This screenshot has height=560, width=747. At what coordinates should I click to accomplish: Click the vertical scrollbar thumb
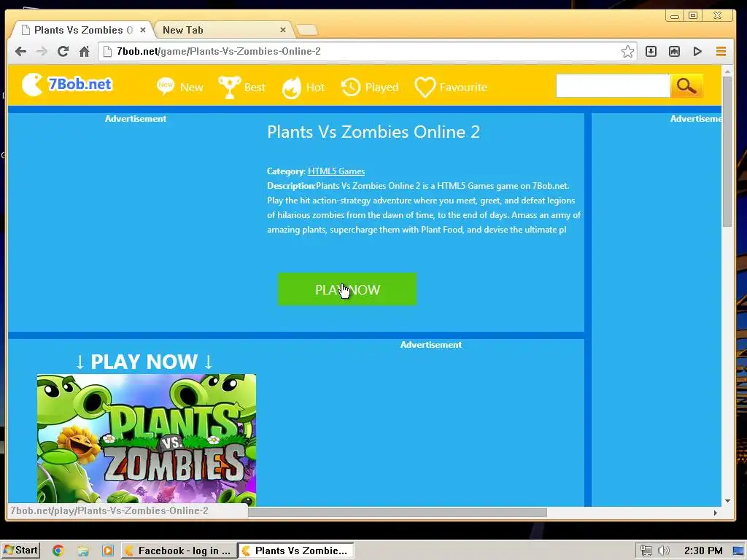727,152
